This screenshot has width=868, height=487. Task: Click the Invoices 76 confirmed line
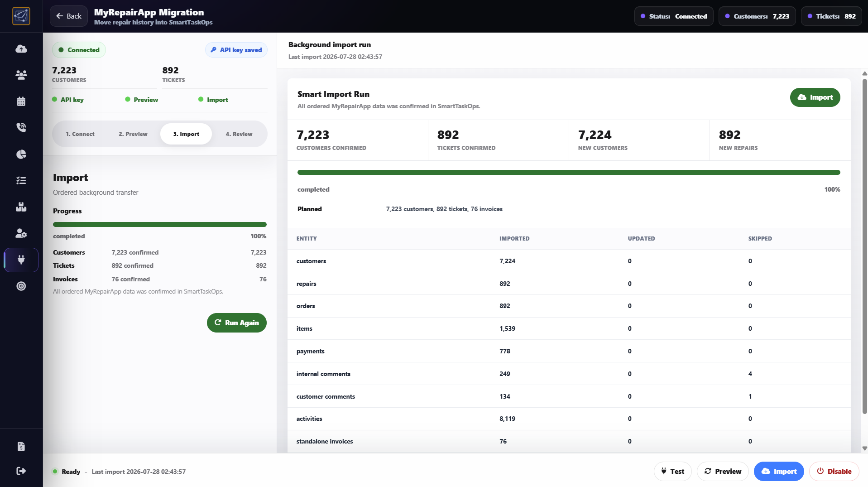click(x=160, y=279)
